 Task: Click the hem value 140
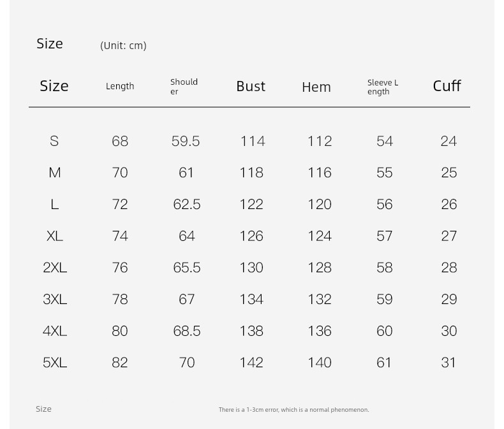click(x=320, y=363)
